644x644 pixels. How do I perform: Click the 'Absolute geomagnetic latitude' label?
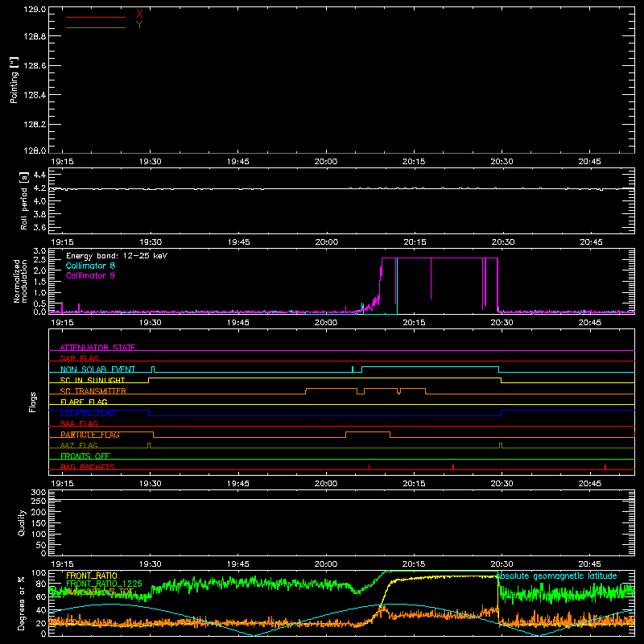click(x=556, y=576)
